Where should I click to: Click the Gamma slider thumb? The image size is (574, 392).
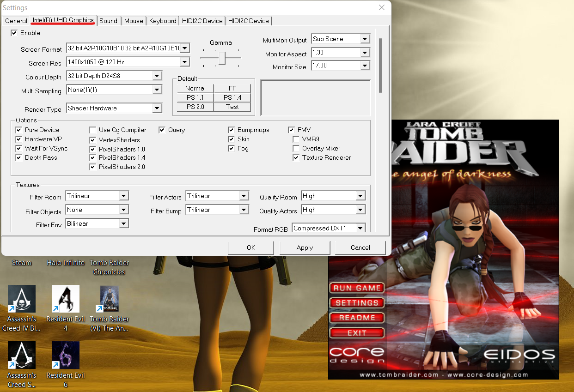pyautogui.click(x=222, y=58)
